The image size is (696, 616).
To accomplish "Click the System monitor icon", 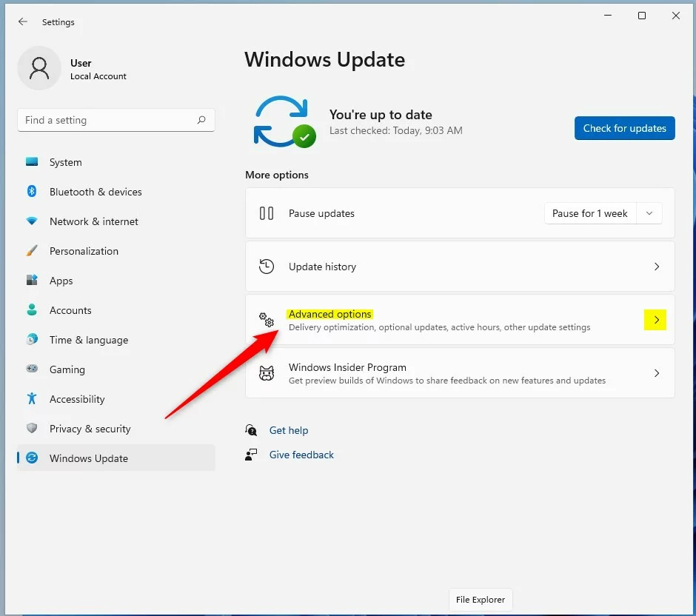I will [32, 162].
